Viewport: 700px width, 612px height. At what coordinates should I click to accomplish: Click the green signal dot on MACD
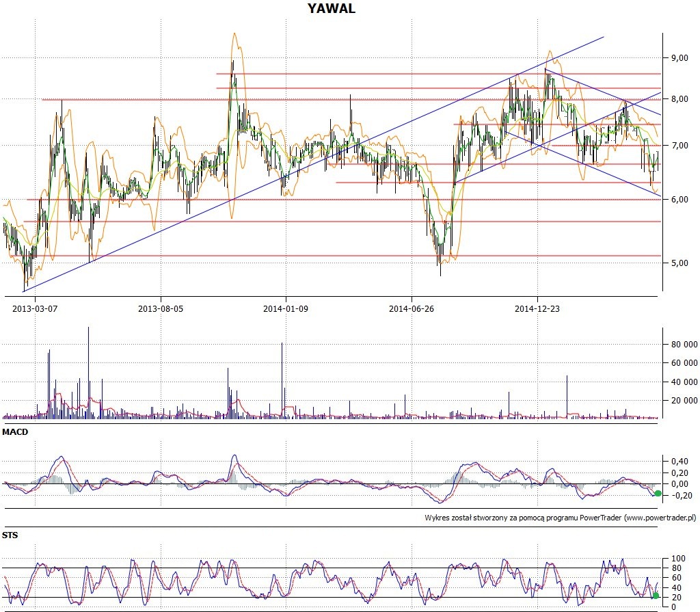click(658, 494)
